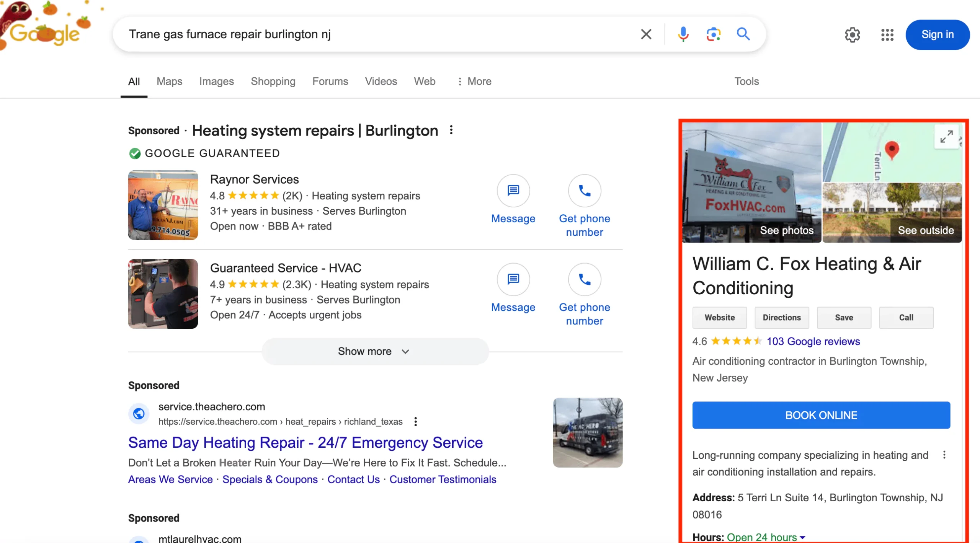Switch to the Forums tab
The image size is (980, 543).
point(330,81)
